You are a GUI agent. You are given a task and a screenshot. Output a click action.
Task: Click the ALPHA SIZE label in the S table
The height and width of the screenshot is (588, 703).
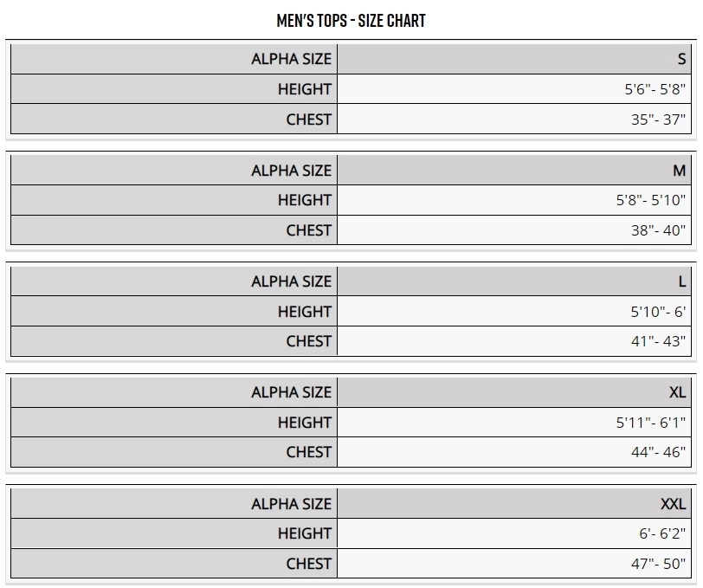point(291,60)
